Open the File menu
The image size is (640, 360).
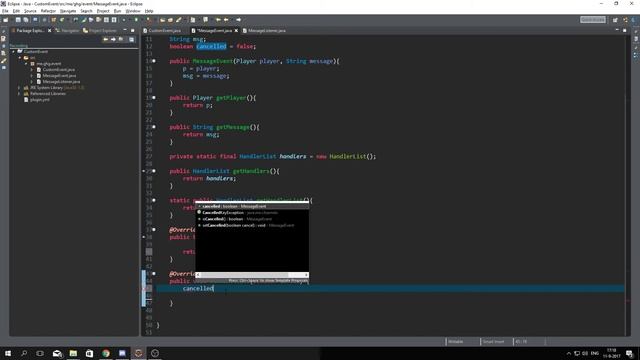5,11
